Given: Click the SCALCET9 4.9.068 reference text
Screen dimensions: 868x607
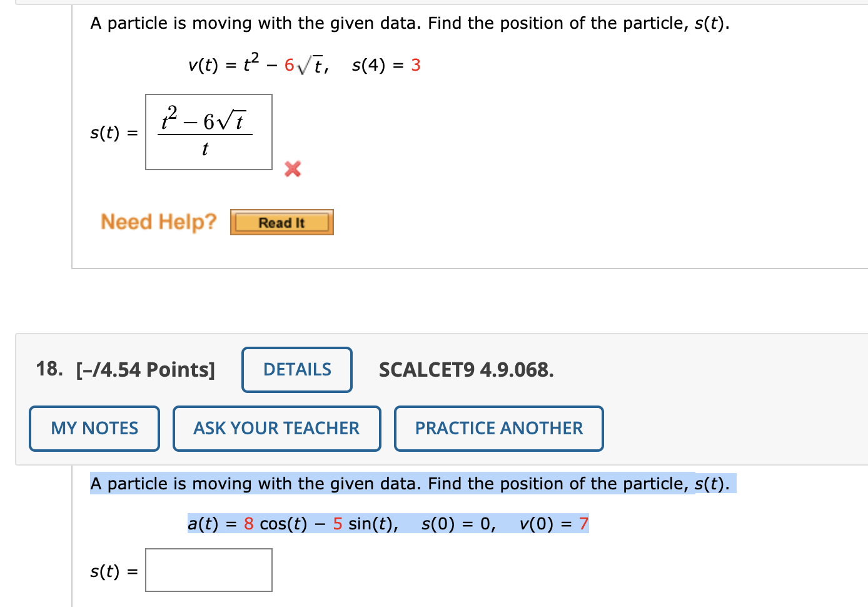Looking at the screenshot, I should [467, 370].
